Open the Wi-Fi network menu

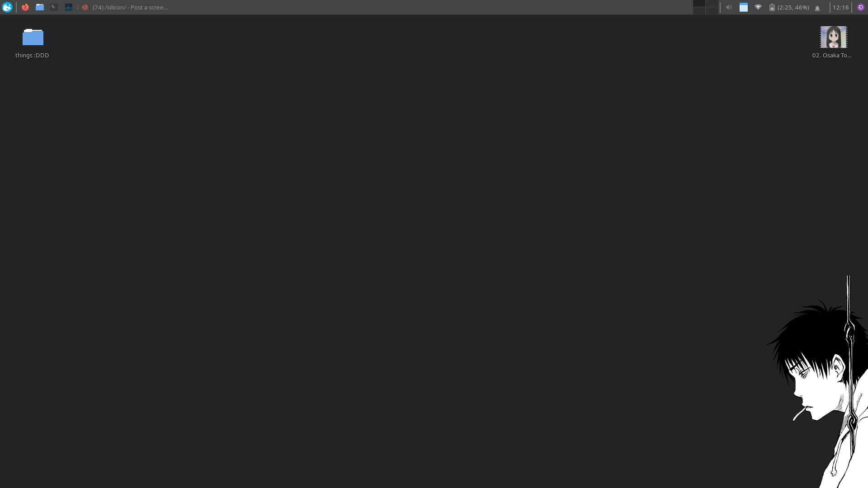click(x=758, y=7)
